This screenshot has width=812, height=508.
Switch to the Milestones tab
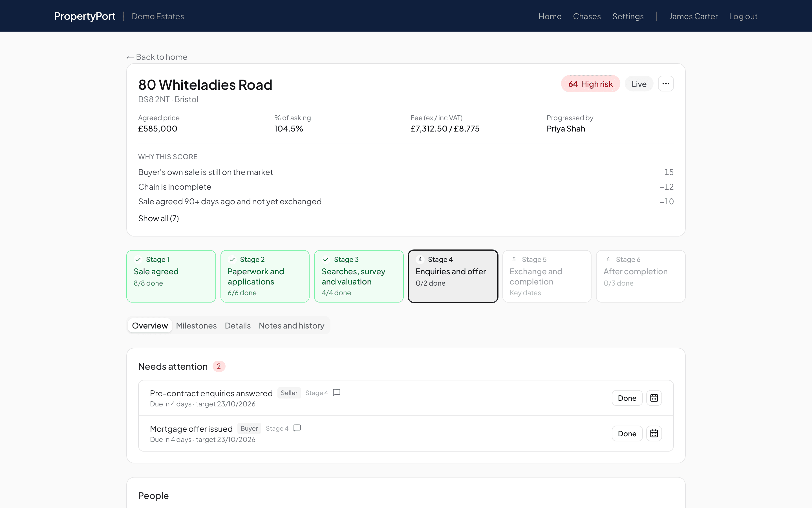(x=196, y=326)
